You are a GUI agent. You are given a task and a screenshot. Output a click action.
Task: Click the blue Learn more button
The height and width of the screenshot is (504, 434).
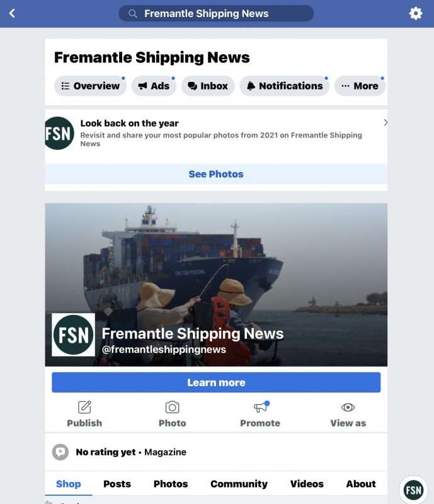coord(216,382)
